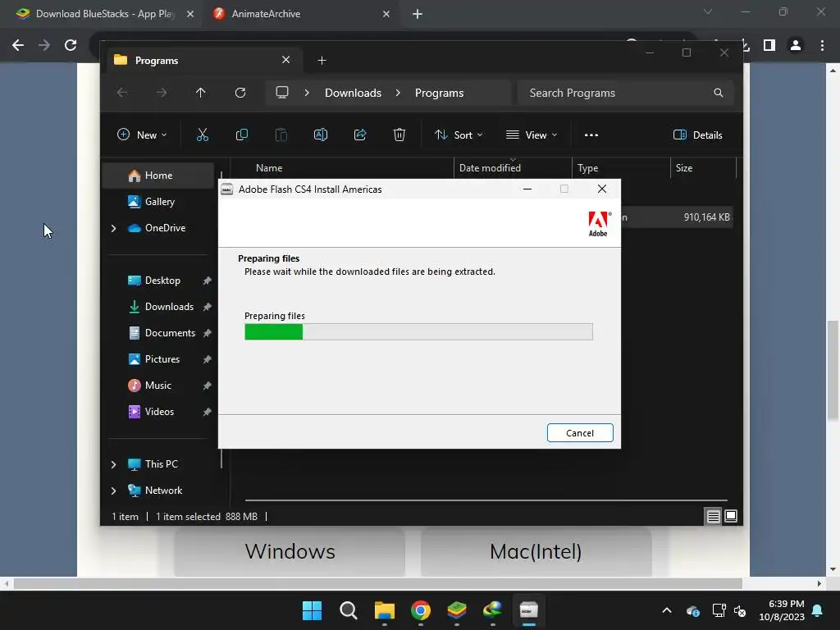Open Home in navigation pane

tap(158, 176)
